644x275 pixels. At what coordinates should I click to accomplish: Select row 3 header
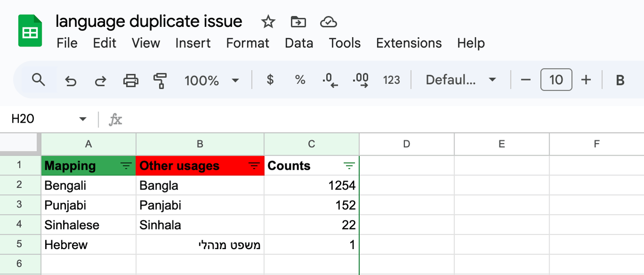pos(19,205)
